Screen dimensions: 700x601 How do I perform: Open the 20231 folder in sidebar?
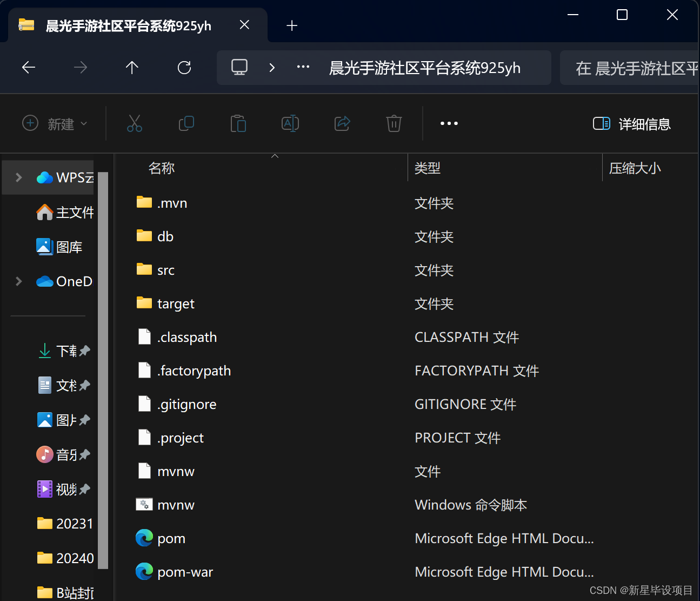[65, 524]
